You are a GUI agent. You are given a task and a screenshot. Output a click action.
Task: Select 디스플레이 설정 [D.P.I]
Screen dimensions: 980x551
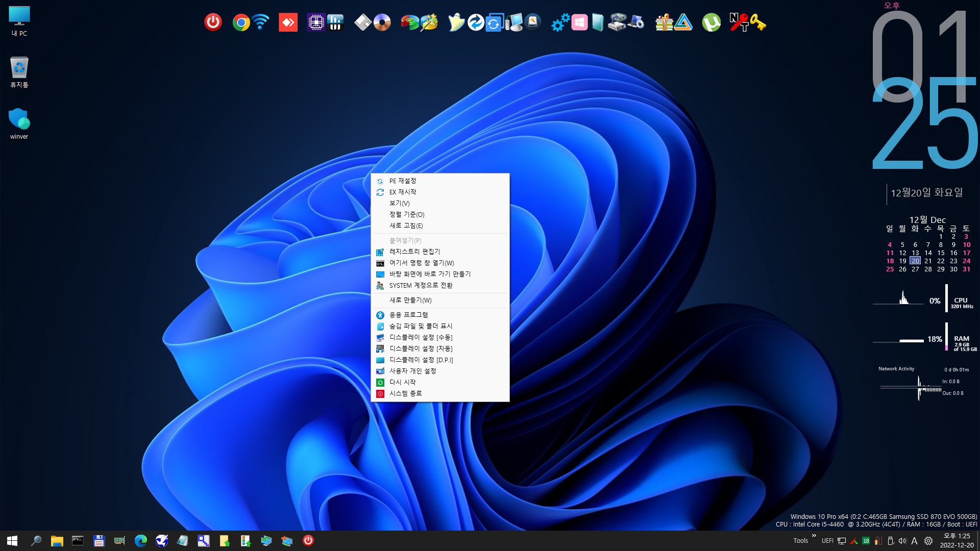point(440,360)
